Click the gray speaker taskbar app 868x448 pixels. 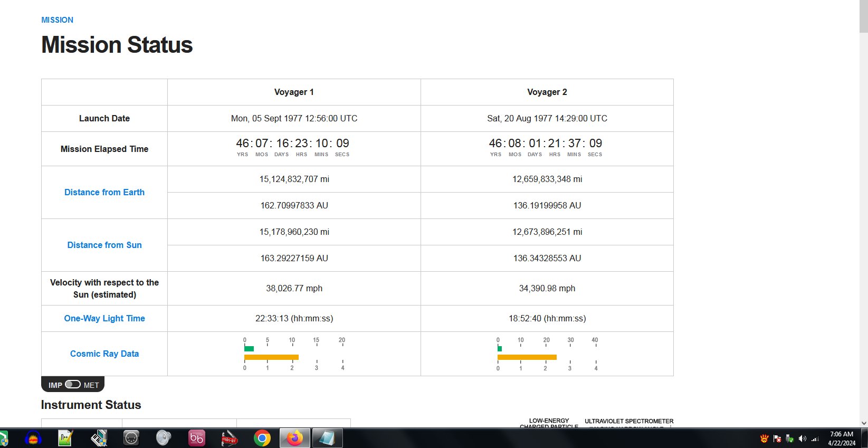coord(164,438)
